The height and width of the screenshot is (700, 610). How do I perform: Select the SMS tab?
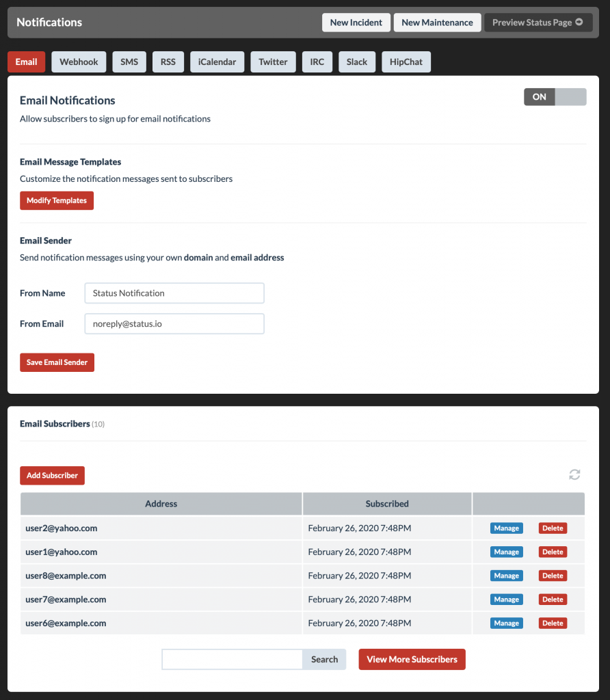(x=129, y=62)
